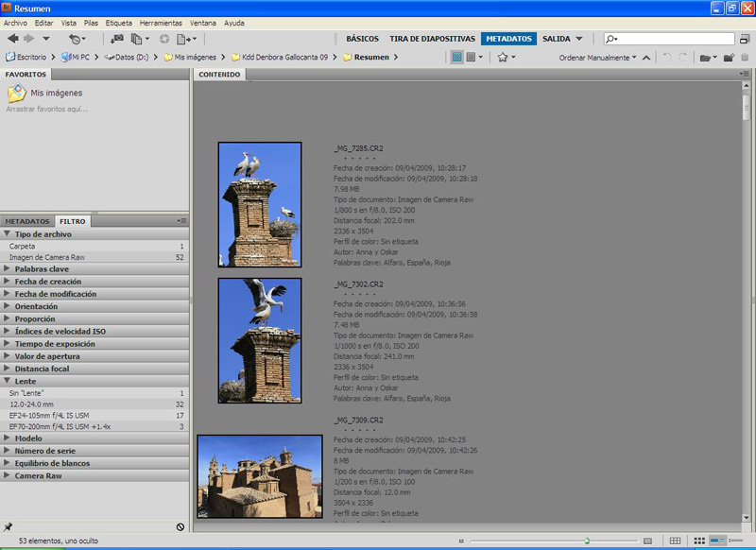
Task: Open recent folder icon
Action: click(705, 58)
